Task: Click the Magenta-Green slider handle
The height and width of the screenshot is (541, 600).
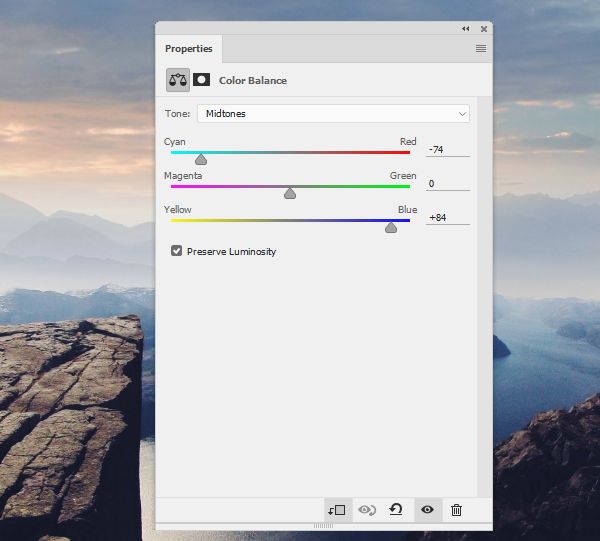Action: (290, 193)
